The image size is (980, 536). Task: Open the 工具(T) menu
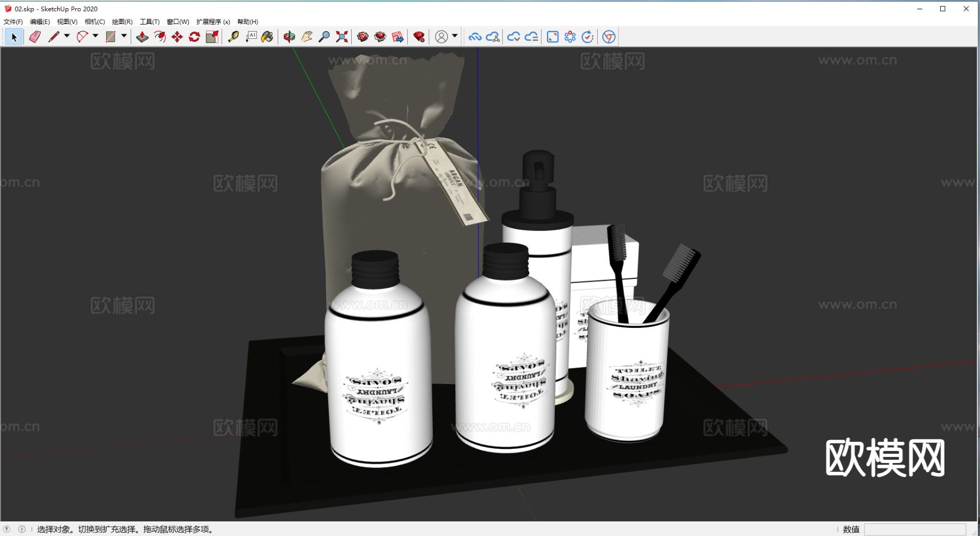point(150,22)
